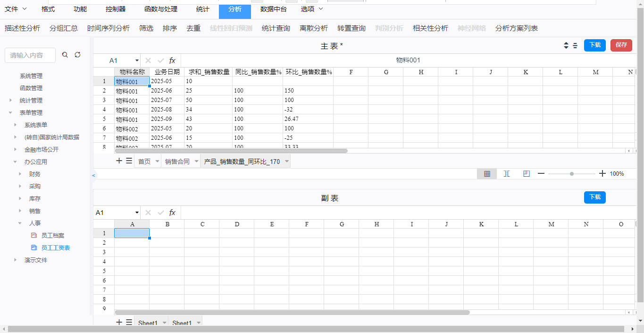Expand the 统计管理 tree node

10,101
